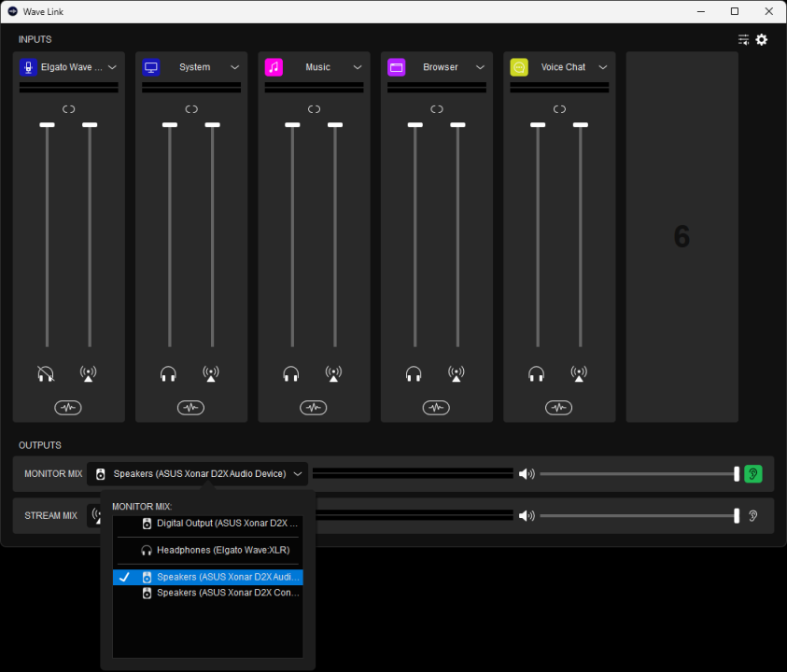This screenshot has height=672, width=787.
Task: Click the pink Music channel icon
Action: tap(274, 67)
